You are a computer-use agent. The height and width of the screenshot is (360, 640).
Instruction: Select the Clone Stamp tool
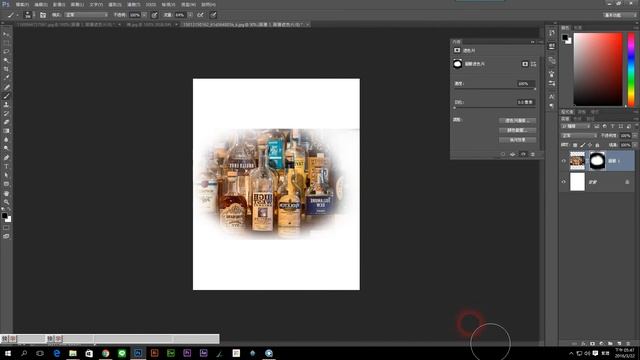6,104
